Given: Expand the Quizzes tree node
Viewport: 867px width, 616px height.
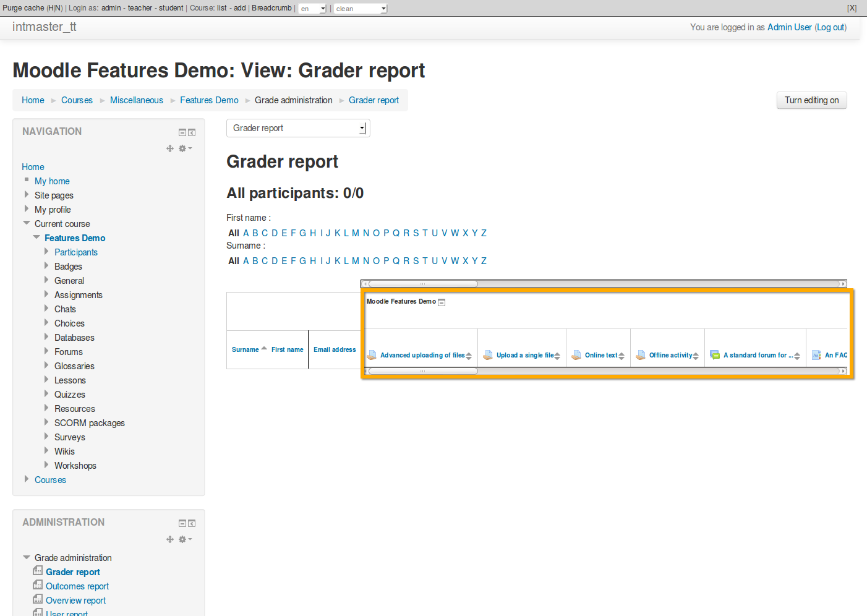Looking at the screenshot, I should pos(46,394).
